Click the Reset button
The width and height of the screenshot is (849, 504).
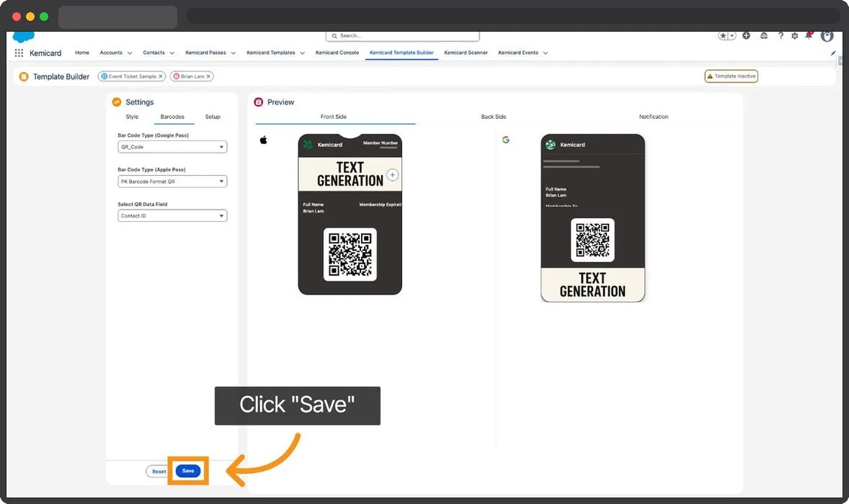(x=157, y=472)
